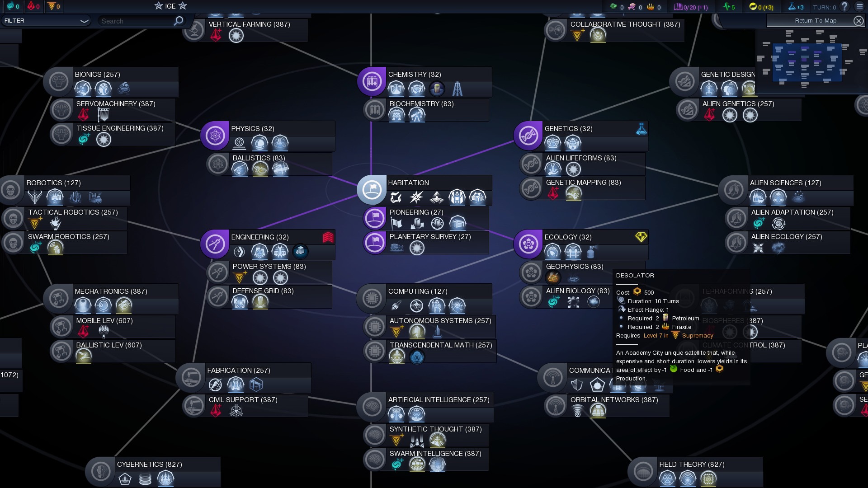Image resolution: width=868 pixels, height=488 pixels.
Task: Expand filter list via chevron arrow
Action: [x=84, y=21]
